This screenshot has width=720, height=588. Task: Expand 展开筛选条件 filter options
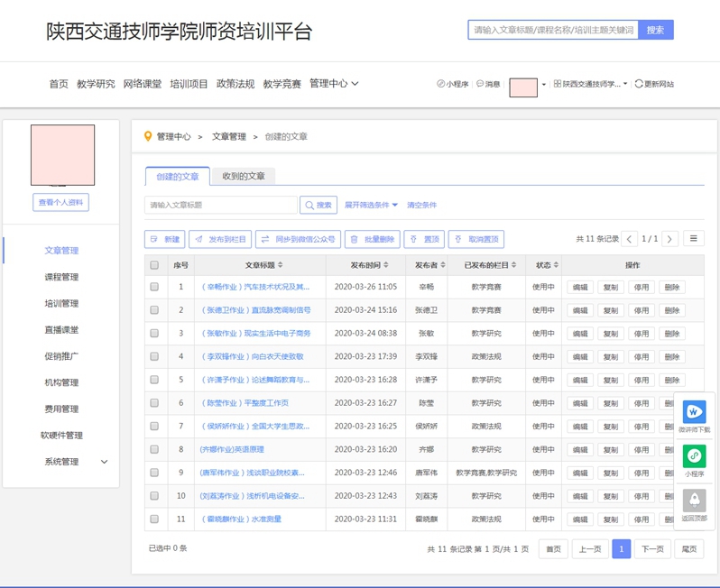click(x=371, y=206)
